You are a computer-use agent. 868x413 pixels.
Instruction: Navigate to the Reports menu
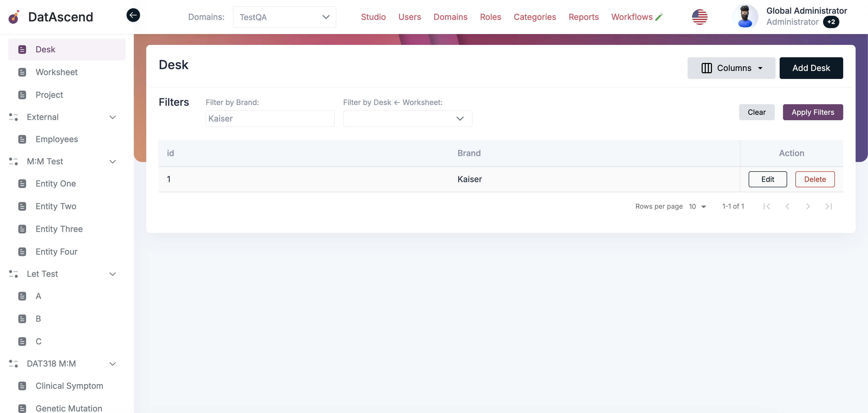(584, 17)
